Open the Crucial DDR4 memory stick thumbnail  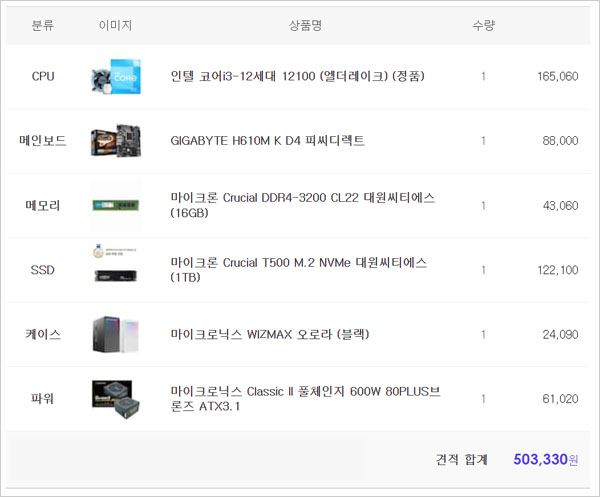tap(116, 205)
